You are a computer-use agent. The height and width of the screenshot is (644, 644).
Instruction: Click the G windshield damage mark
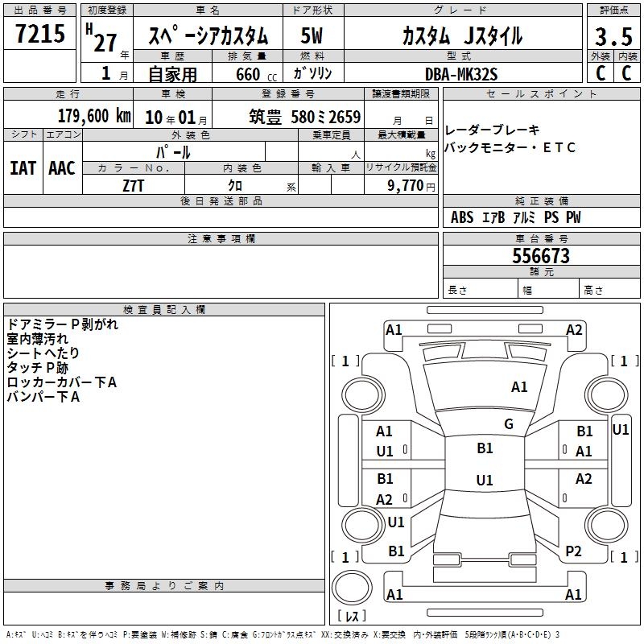pos(508,424)
